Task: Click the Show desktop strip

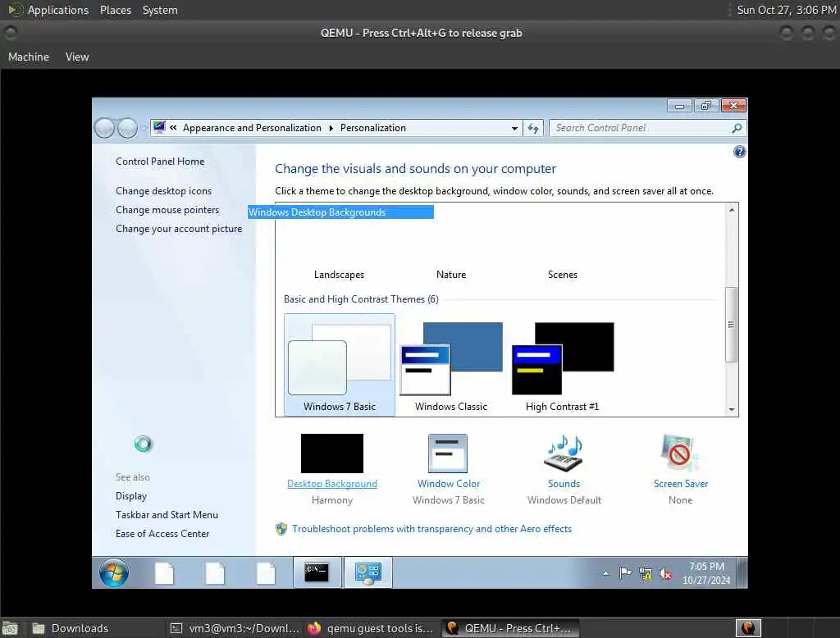Action: pyautogui.click(x=742, y=572)
